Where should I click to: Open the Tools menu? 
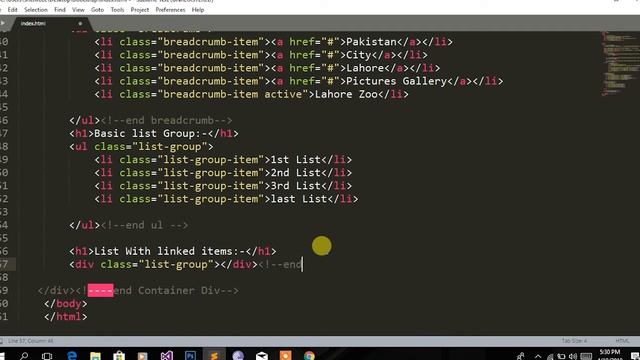pyautogui.click(x=117, y=9)
